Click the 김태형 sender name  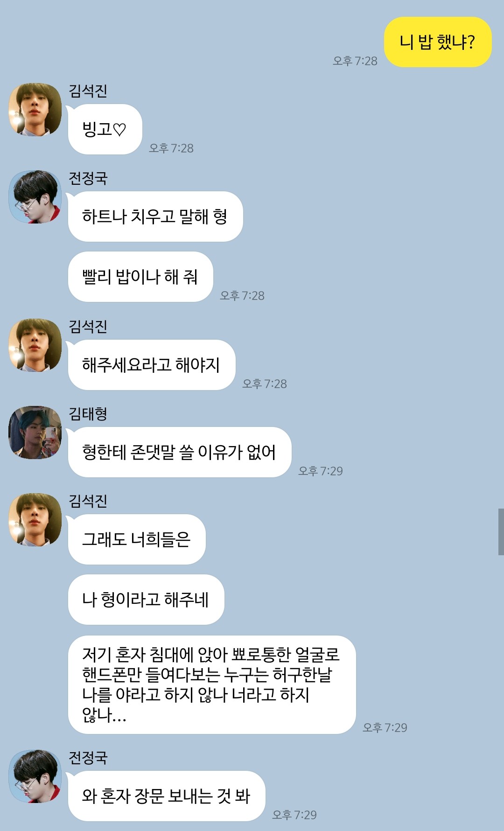tap(88, 414)
